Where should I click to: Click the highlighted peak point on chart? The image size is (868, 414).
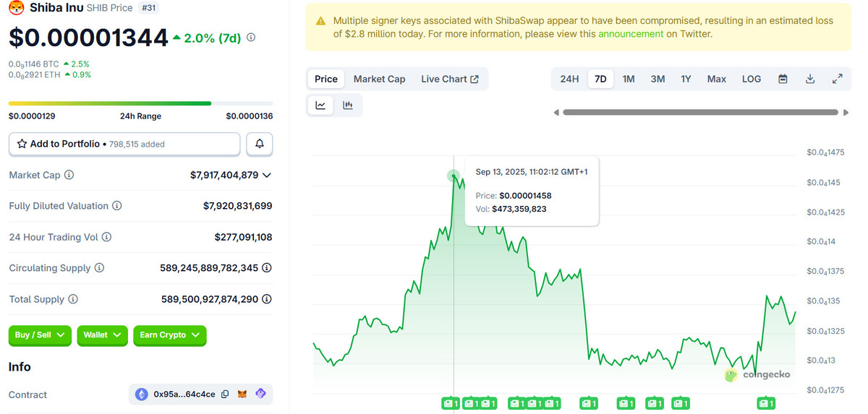pyautogui.click(x=454, y=175)
